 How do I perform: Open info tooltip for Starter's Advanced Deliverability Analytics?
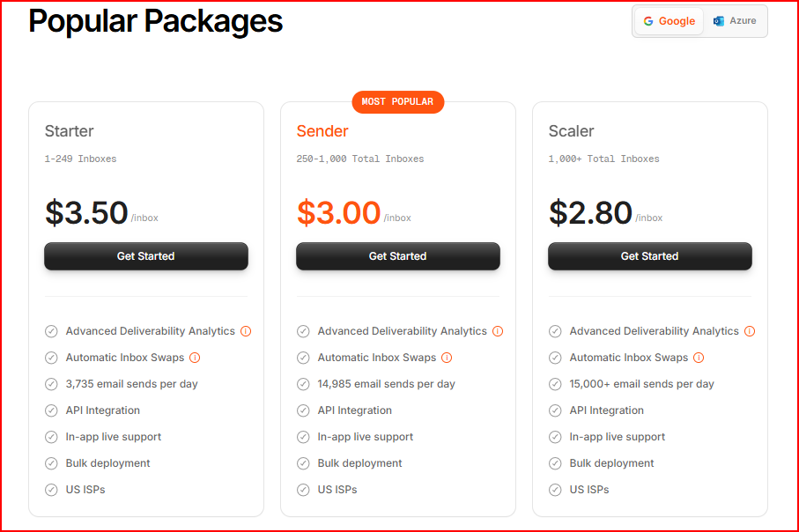click(248, 331)
